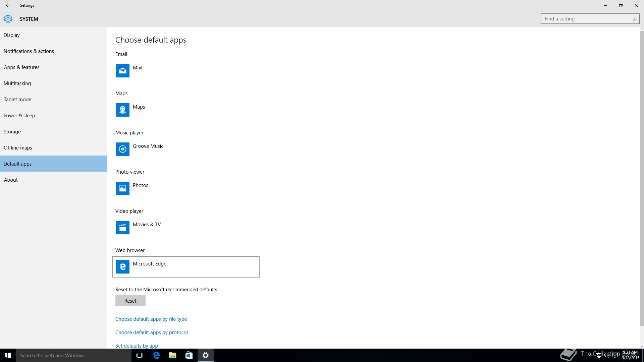Viewport: 644px width, 362px height.
Task: Click the vertical scrollbar on the right
Action: point(642,178)
